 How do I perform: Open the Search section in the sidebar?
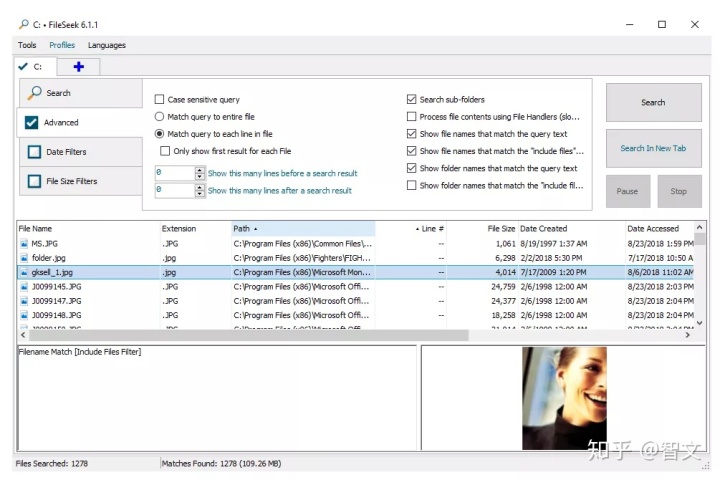(81, 93)
